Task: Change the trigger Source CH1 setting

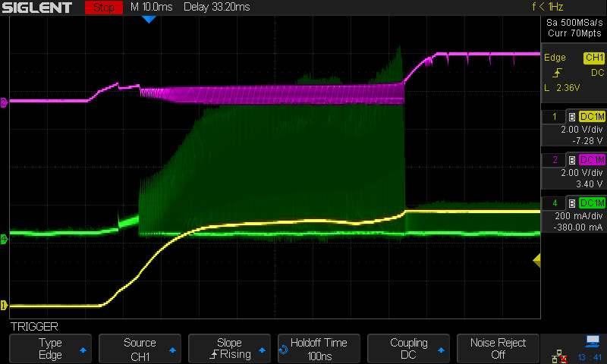Action: [140, 349]
